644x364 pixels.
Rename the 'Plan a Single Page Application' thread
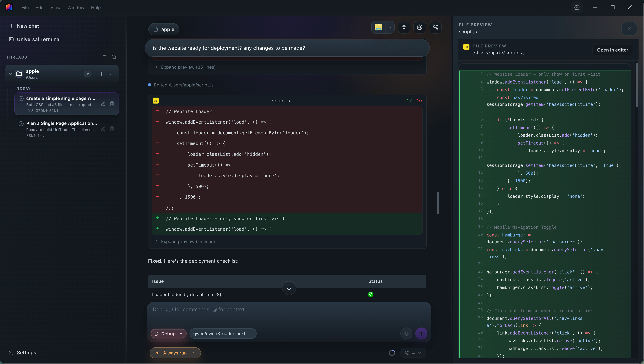coord(103,129)
